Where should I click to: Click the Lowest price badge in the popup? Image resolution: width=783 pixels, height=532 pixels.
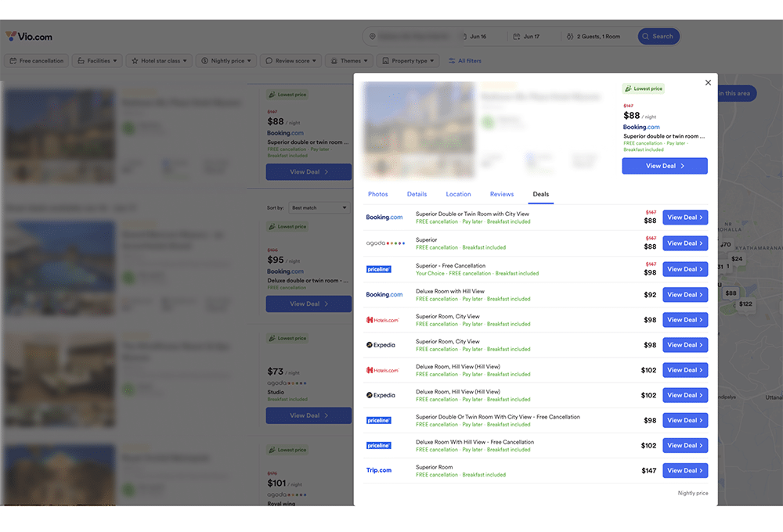point(643,89)
